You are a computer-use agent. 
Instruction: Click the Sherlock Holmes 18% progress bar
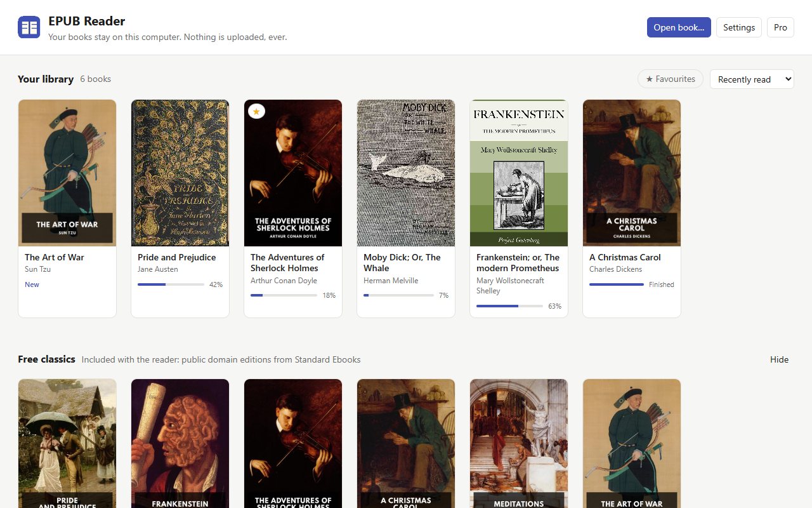click(x=284, y=295)
